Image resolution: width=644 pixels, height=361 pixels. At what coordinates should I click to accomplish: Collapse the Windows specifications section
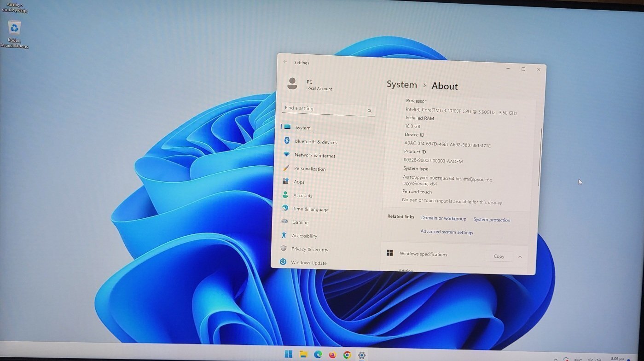[520, 256]
